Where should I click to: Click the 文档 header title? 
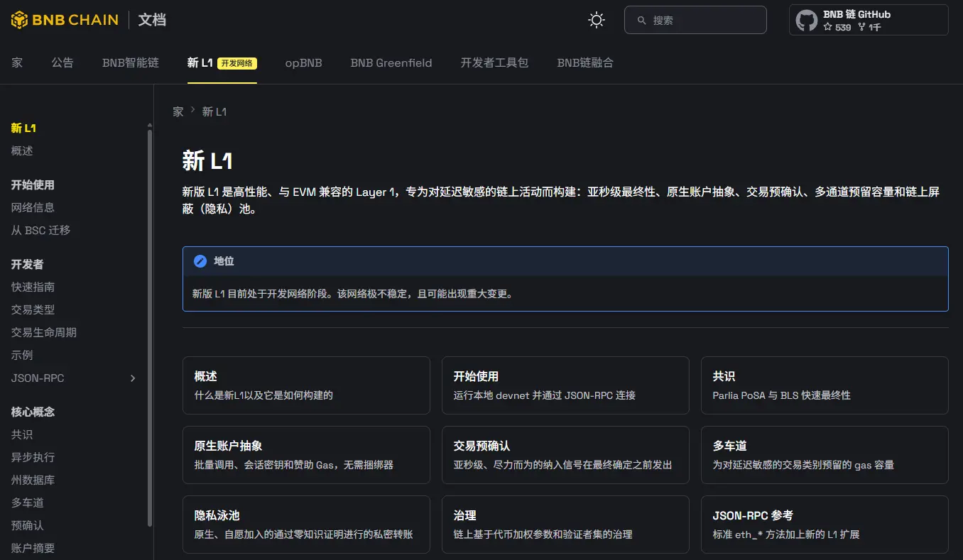pyautogui.click(x=152, y=20)
